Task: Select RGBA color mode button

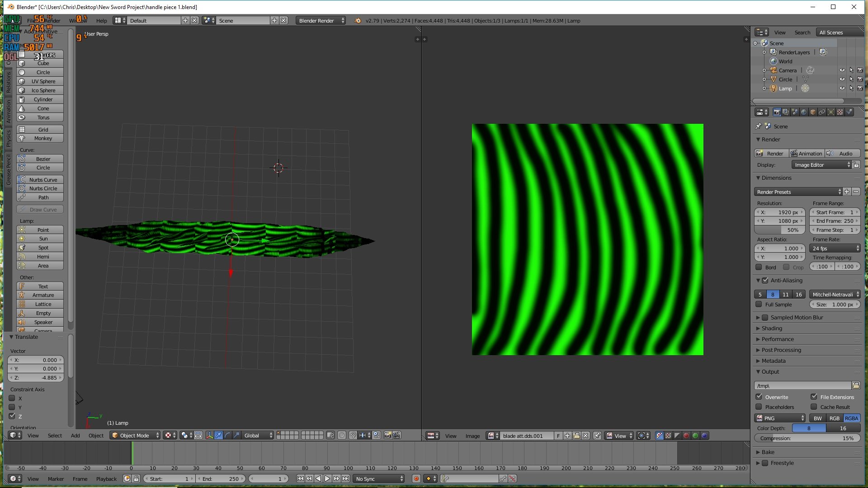Action: tap(851, 418)
